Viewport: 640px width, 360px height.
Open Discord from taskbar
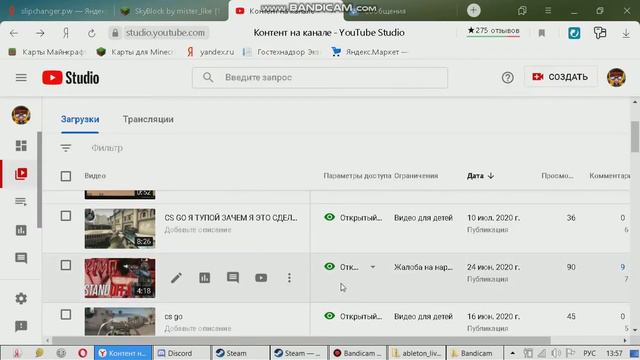click(x=182, y=353)
